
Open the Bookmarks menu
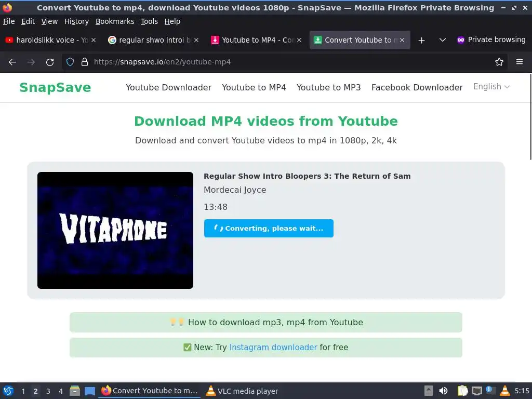[x=115, y=21]
